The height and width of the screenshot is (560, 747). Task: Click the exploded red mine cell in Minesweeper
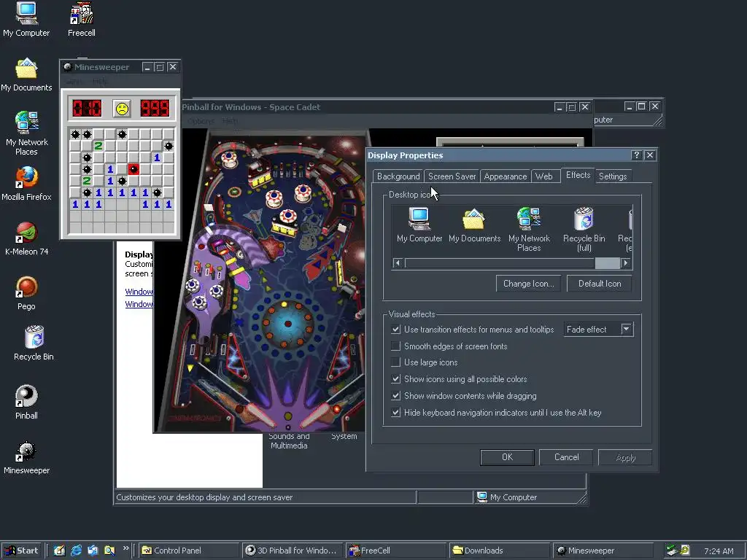tap(133, 169)
